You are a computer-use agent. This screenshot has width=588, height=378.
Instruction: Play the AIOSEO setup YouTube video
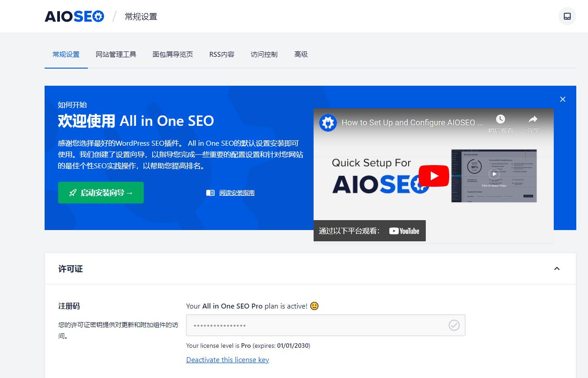pyautogui.click(x=434, y=175)
